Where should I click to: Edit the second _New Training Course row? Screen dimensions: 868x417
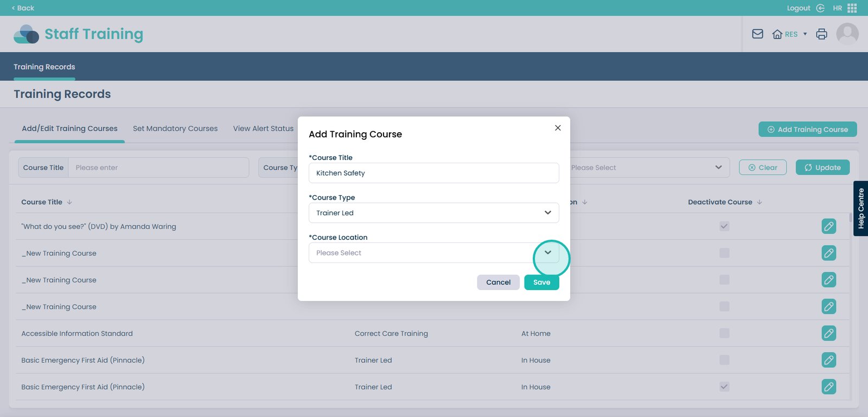[x=829, y=280]
